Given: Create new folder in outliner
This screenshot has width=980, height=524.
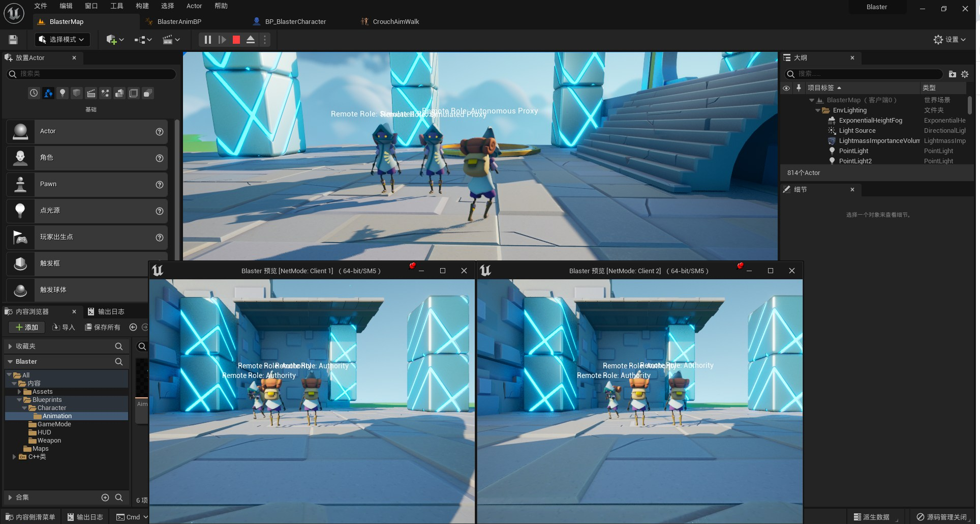Looking at the screenshot, I should point(953,74).
